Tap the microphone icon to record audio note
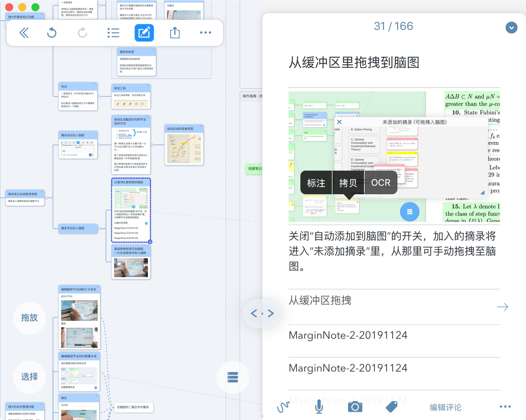 [319, 407]
